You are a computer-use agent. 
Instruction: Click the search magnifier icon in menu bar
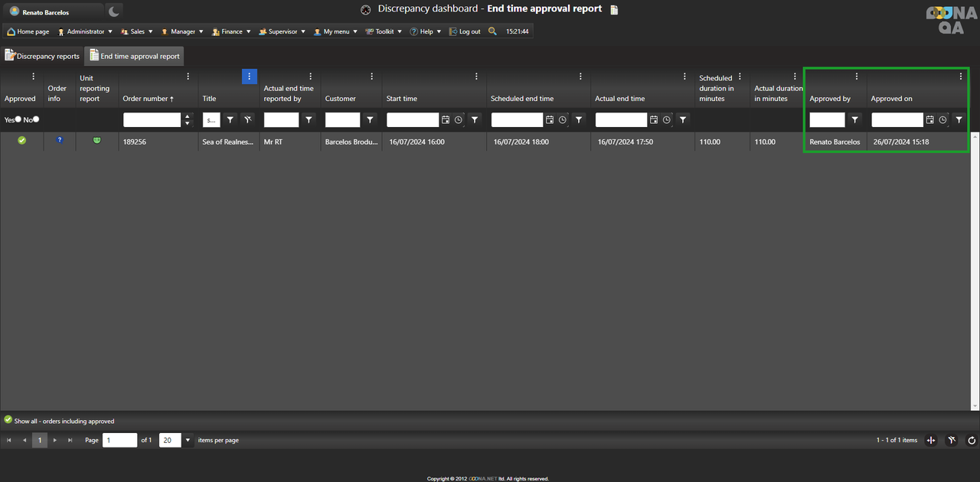(x=492, y=31)
